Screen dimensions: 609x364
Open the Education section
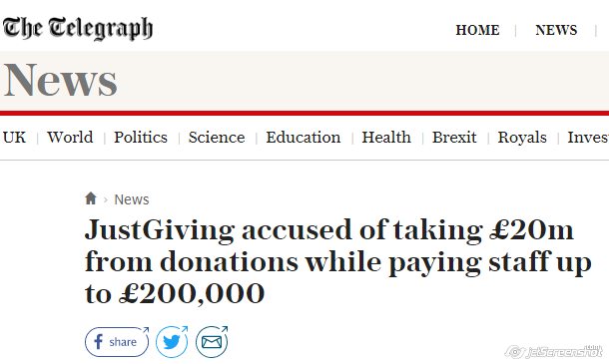[x=304, y=138]
